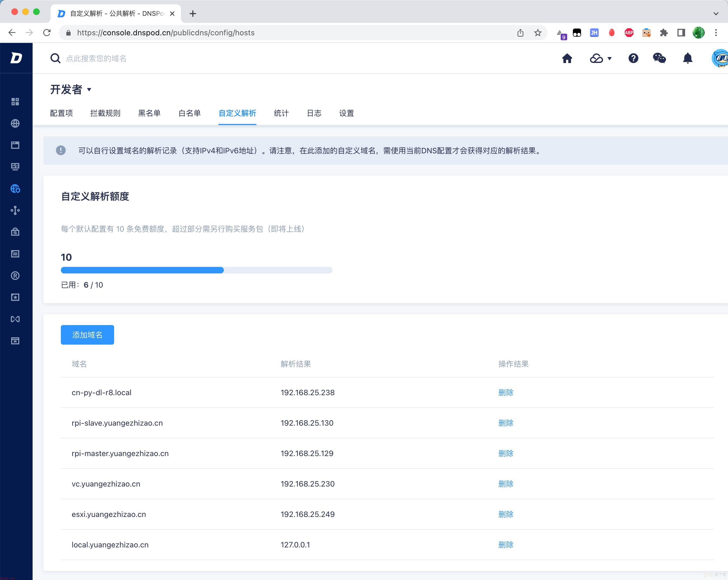Screen dimensions: 728x580
Task: Open the help question mark icon
Action: click(x=633, y=58)
